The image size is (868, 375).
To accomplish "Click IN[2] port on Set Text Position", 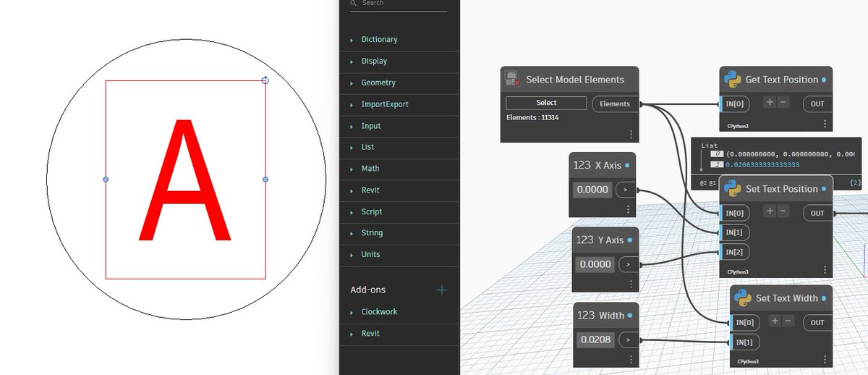I will coord(735,252).
